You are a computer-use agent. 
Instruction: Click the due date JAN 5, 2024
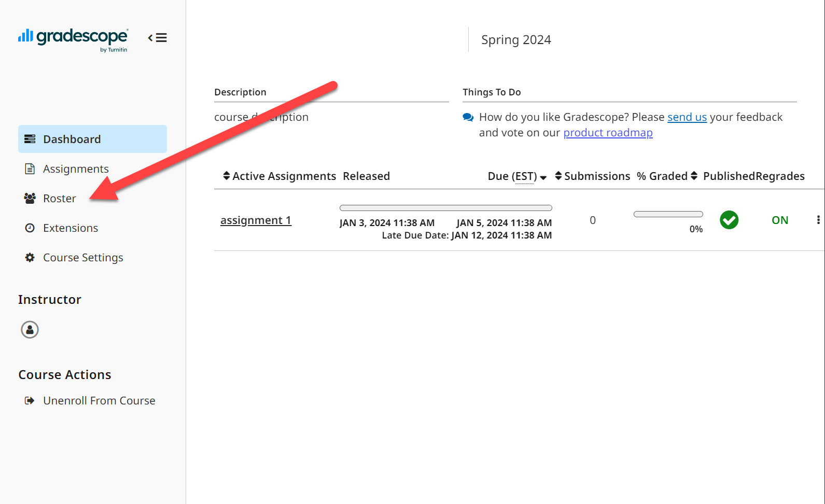tap(504, 223)
